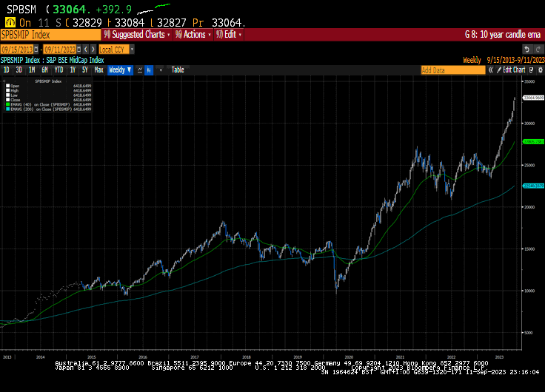545x392 pixels.
Task: Select the 3D range tab
Action: [x=19, y=70]
